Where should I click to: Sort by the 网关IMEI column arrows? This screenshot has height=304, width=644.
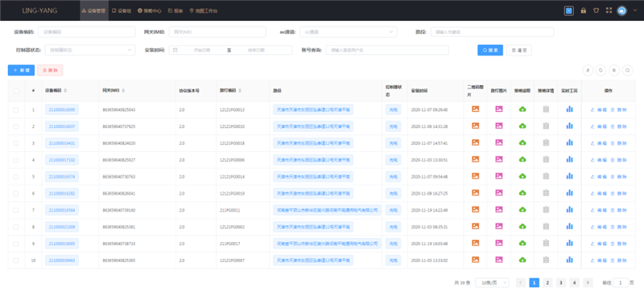tap(124, 91)
